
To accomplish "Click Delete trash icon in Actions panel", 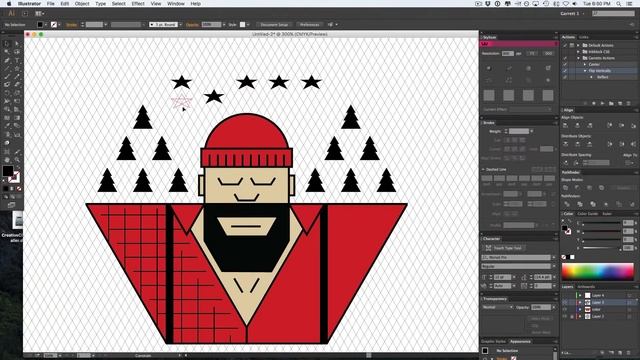I will tap(629, 103).
